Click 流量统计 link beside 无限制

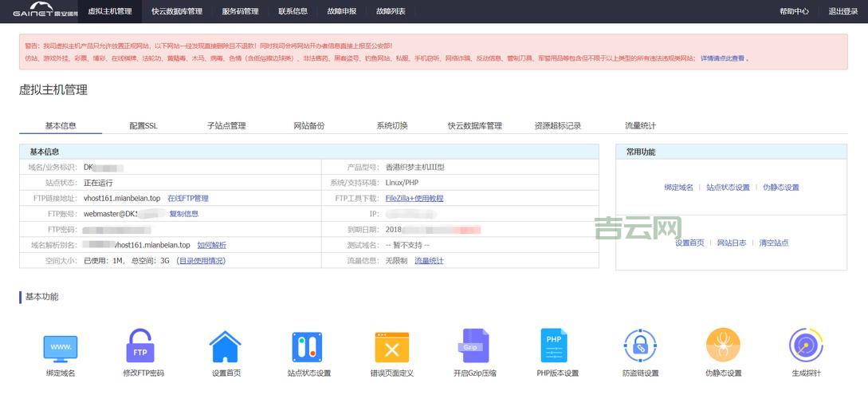[x=429, y=261]
